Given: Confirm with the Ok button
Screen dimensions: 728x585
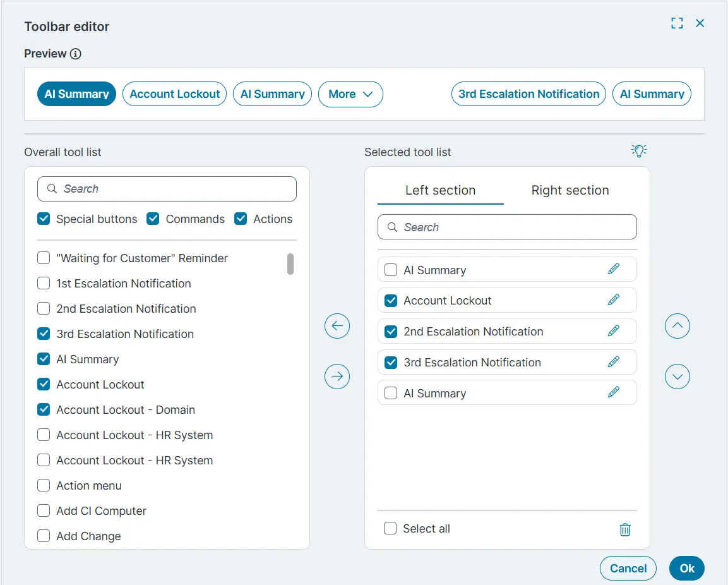Looking at the screenshot, I should tap(687, 569).
